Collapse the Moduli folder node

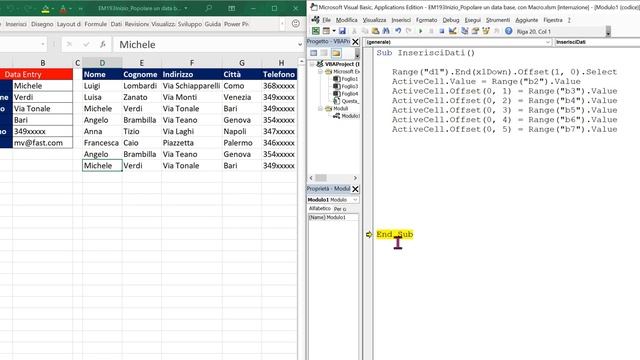(x=320, y=109)
